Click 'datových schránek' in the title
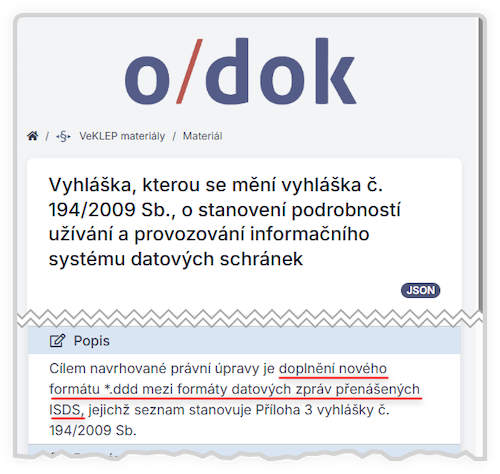Viewport: 500px width, 474px height. click(217, 259)
